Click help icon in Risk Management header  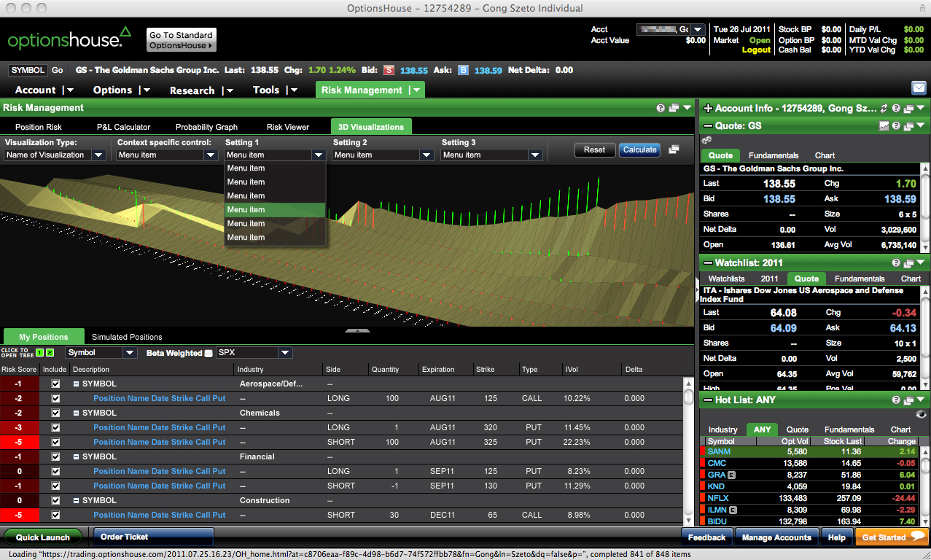(661, 108)
